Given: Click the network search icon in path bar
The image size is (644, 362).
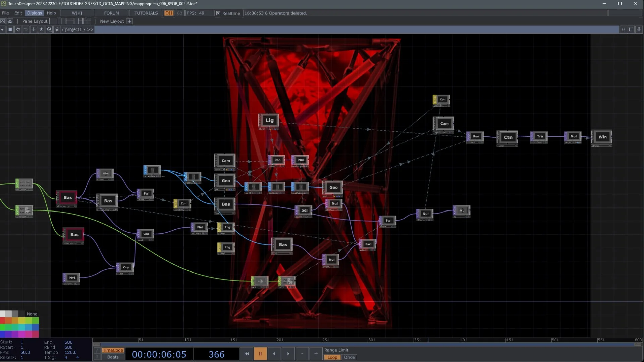Looking at the screenshot, I should pyautogui.click(x=49, y=29).
